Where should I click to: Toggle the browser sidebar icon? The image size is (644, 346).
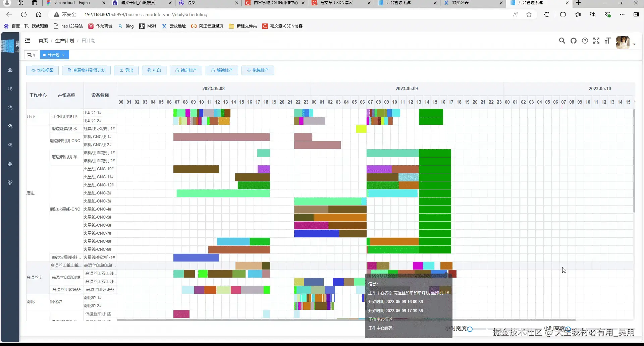[636, 14]
